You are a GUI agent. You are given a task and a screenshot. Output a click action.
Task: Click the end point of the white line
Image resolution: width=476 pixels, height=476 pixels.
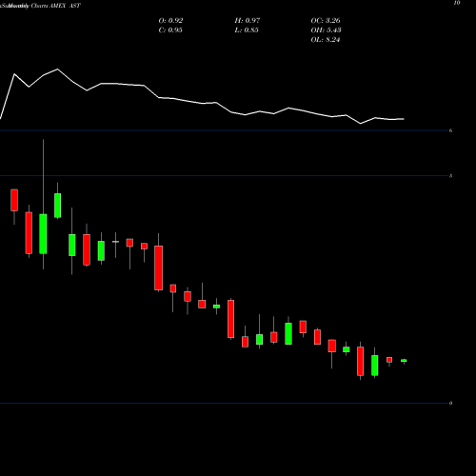(404, 119)
